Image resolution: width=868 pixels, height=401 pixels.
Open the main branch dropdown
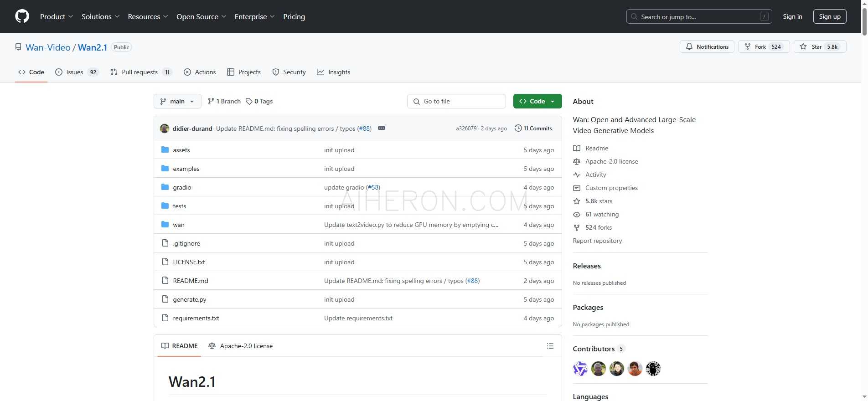(x=177, y=101)
